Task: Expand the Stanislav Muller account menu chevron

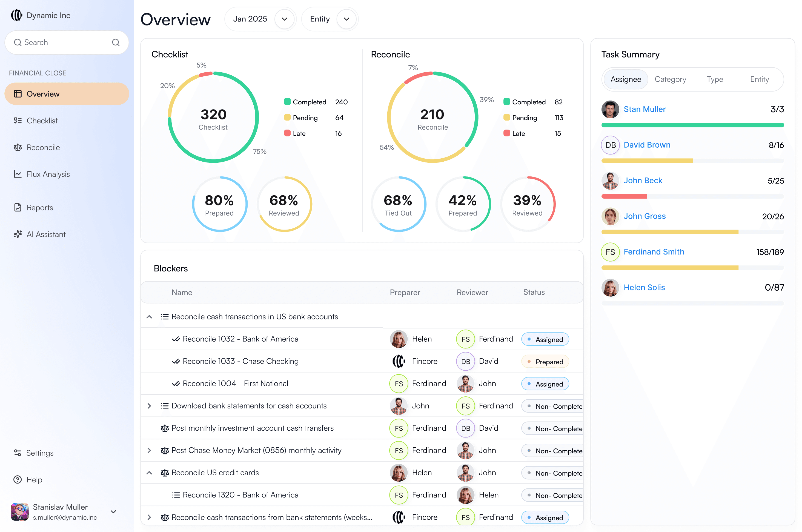Action: click(x=114, y=512)
